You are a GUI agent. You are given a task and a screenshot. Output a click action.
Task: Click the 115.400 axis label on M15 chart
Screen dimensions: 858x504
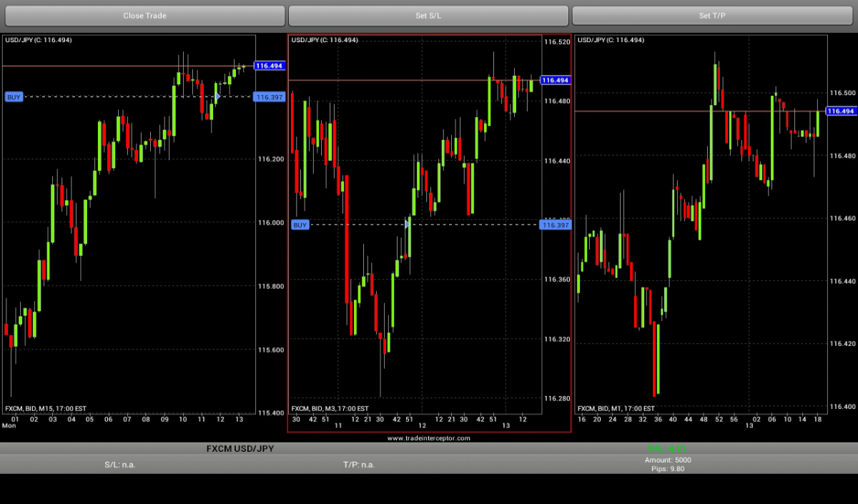point(270,412)
